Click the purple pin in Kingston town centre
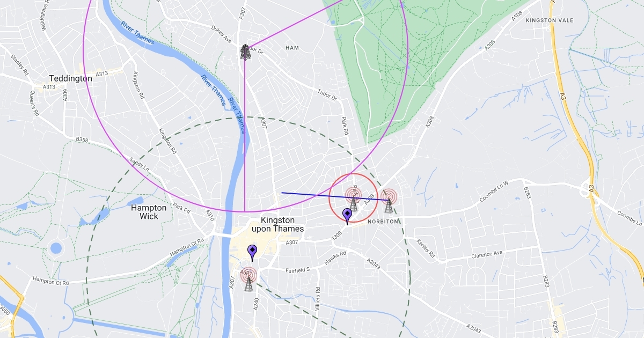Image resolution: width=644 pixels, height=338 pixels. (252, 253)
